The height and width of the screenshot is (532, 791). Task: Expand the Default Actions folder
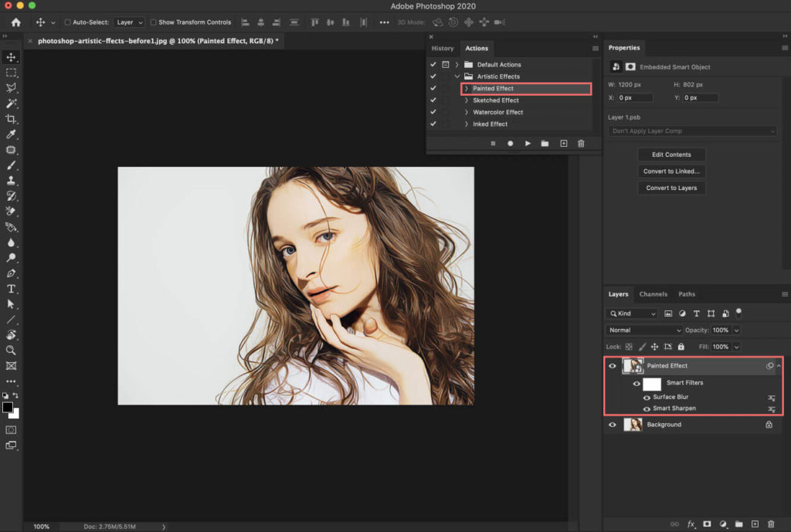coord(457,65)
